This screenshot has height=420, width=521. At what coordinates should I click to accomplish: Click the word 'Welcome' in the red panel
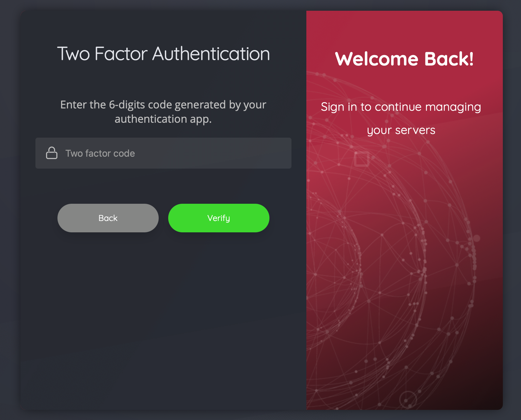click(377, 59)
